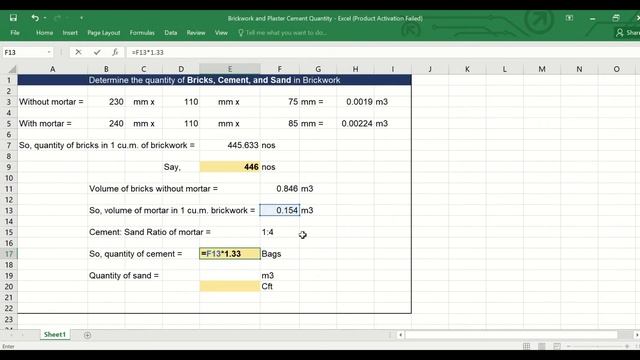Select column M header

pyautogui.click(x=542, y=69)
